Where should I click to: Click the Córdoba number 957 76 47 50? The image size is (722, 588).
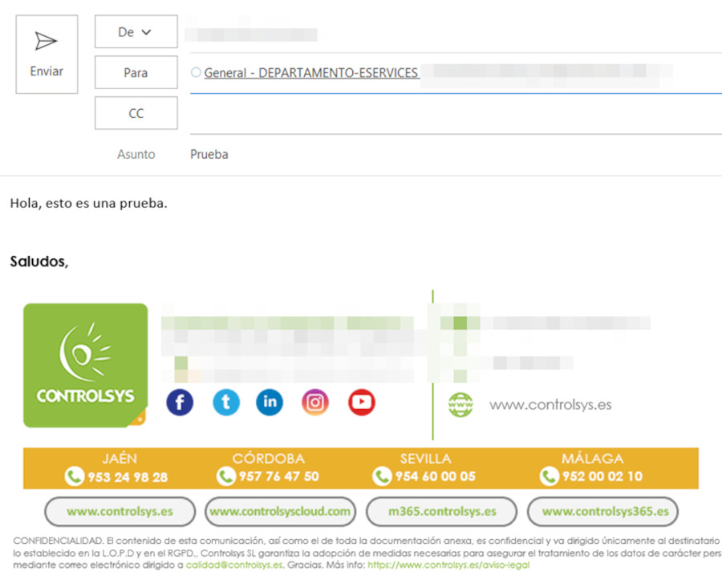coord(278,476)
